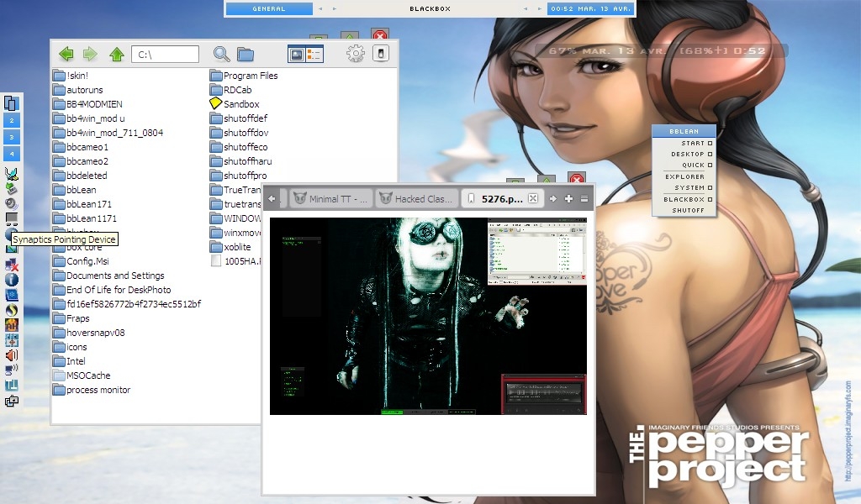The height and width of the screenshot is (504, 861).
Task: Switch to the Minimal TT browser tab
Action: point(330,198)
